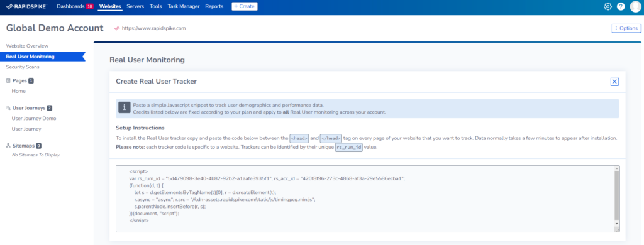Click the opening <script> line in code
The image size is (644, 245).
coord(138,171)
